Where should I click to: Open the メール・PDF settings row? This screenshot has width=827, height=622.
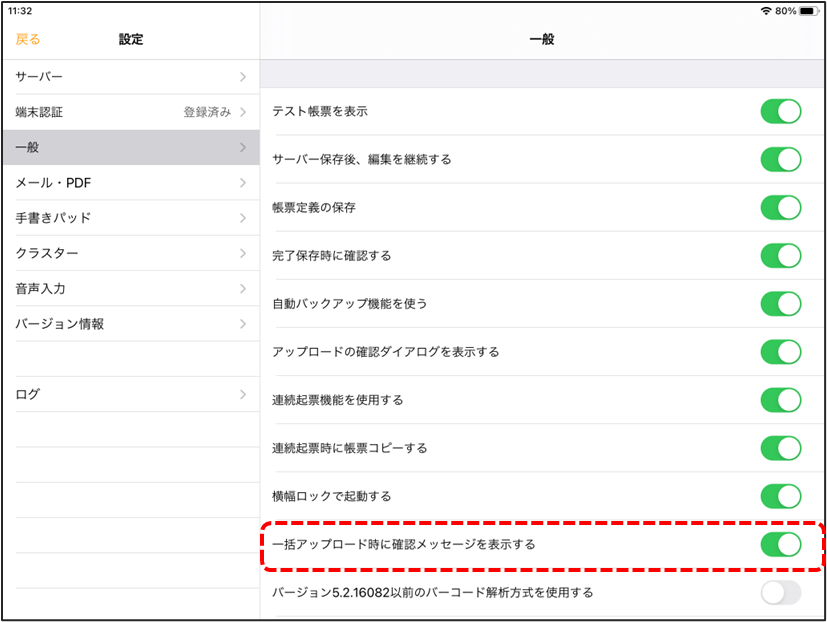[x=130, y=183]
